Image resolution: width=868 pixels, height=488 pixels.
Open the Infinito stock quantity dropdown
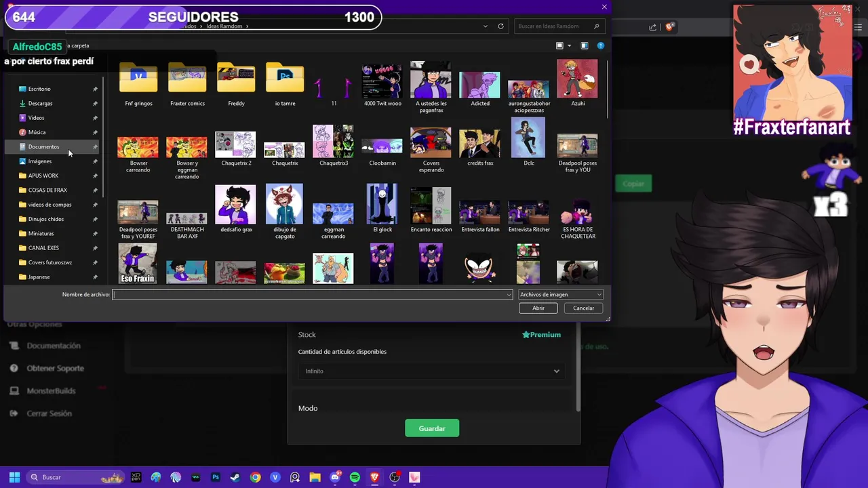[x=433, y=371]
